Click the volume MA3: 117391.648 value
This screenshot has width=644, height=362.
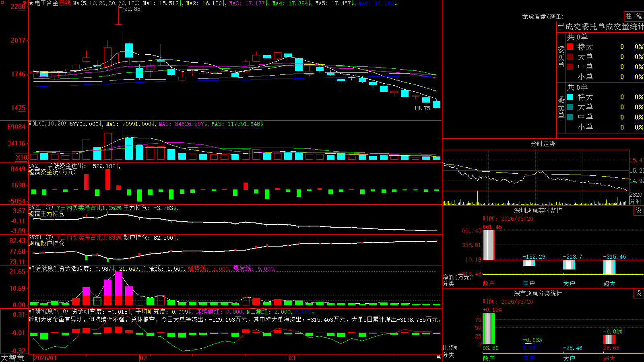click(237, 124)
